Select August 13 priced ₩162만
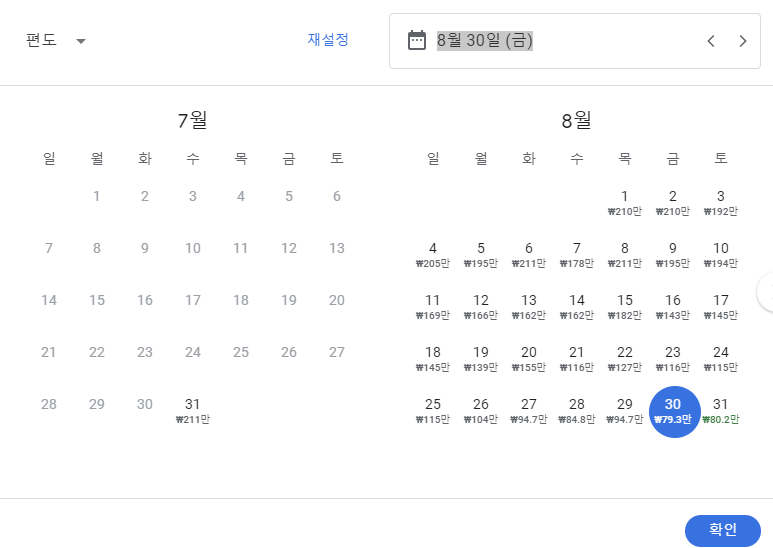Image resolution: width=773 pixels, height=548 pixels. click(x=529, y=308)
